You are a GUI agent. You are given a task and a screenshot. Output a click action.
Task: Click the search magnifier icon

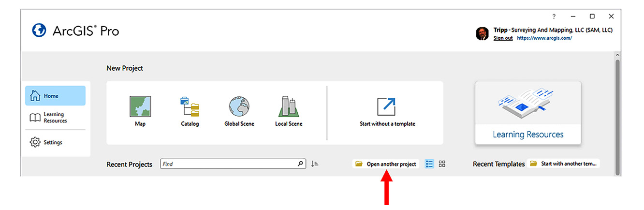301,164
